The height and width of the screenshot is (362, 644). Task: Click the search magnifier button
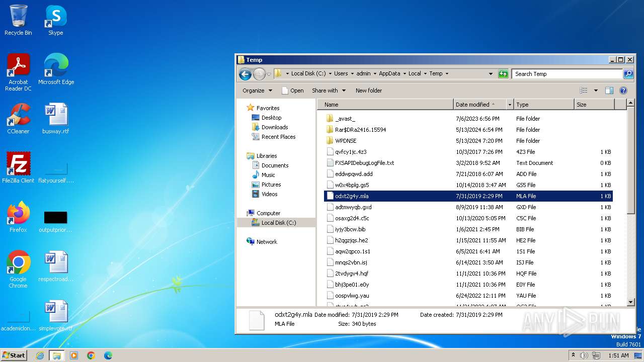(628, 74)
